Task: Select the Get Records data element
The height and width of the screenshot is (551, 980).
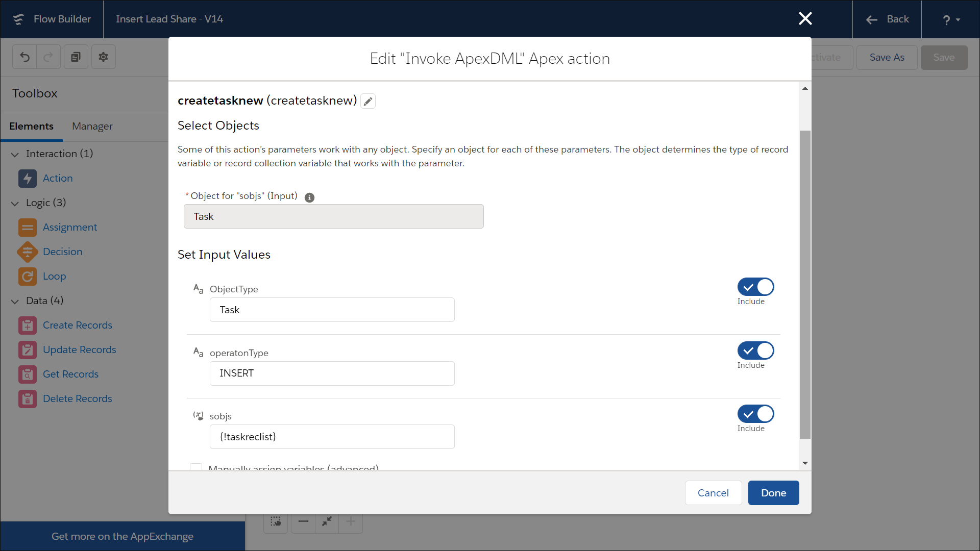Action: 71,374
